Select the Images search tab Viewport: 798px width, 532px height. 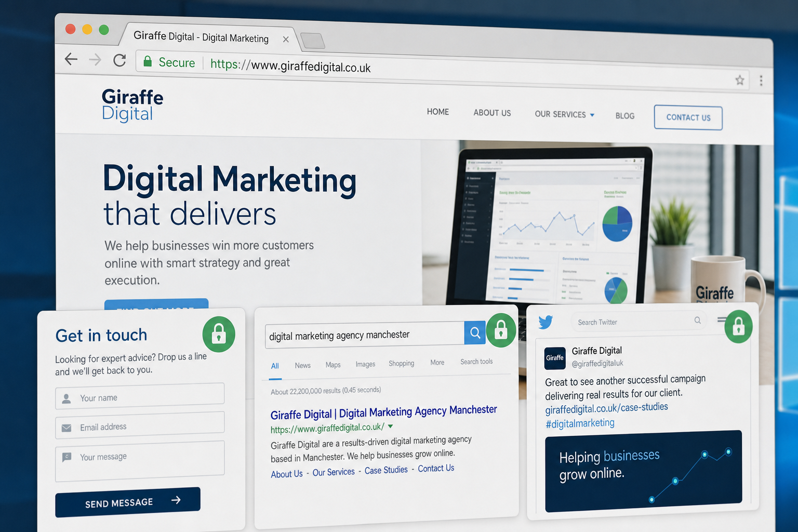click(x=365, y=364)
